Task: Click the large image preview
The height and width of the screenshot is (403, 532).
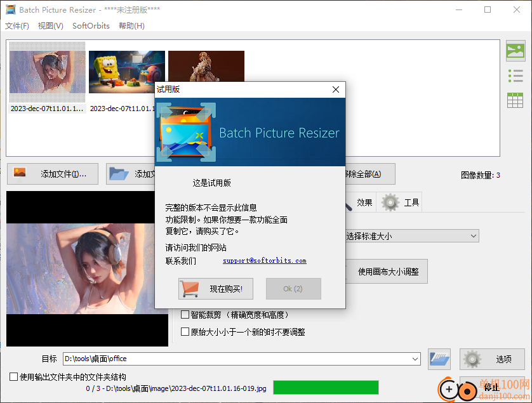Action: 87,268
